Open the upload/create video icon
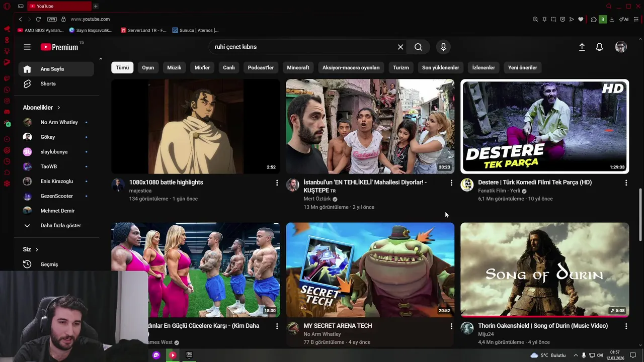The image size is (644, 362). click(582, 47)
